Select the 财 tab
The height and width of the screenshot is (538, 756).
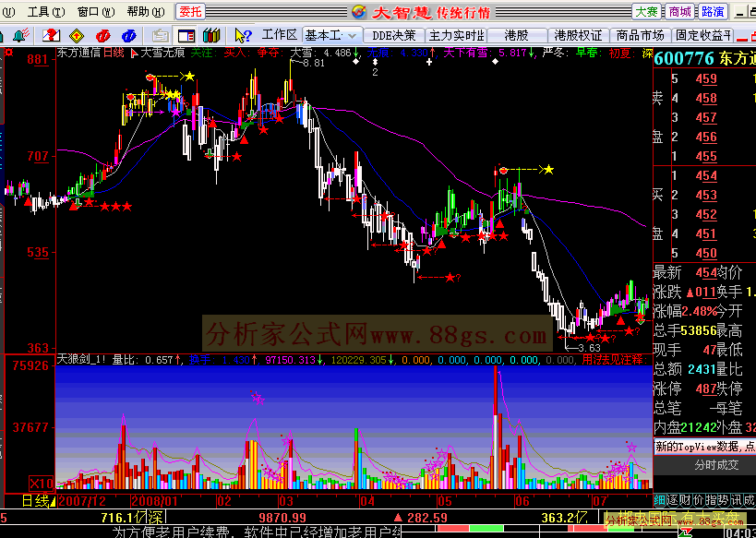(685, 500)
